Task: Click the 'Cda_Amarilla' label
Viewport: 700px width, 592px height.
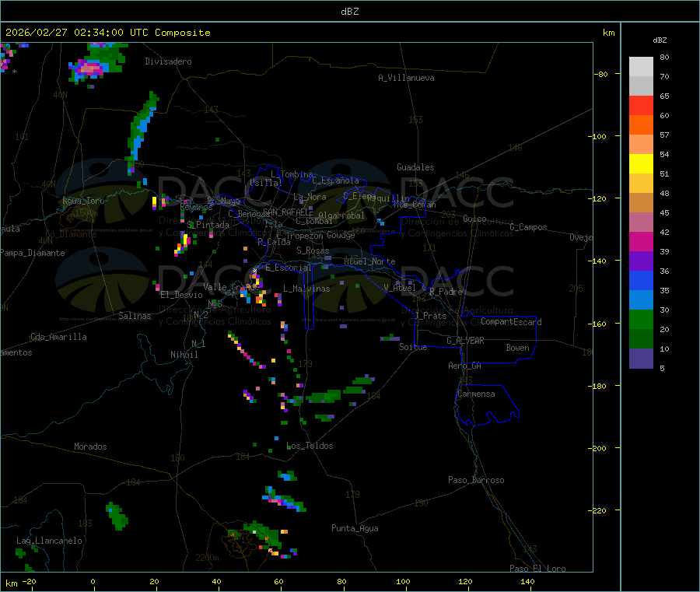Action: 58,337
